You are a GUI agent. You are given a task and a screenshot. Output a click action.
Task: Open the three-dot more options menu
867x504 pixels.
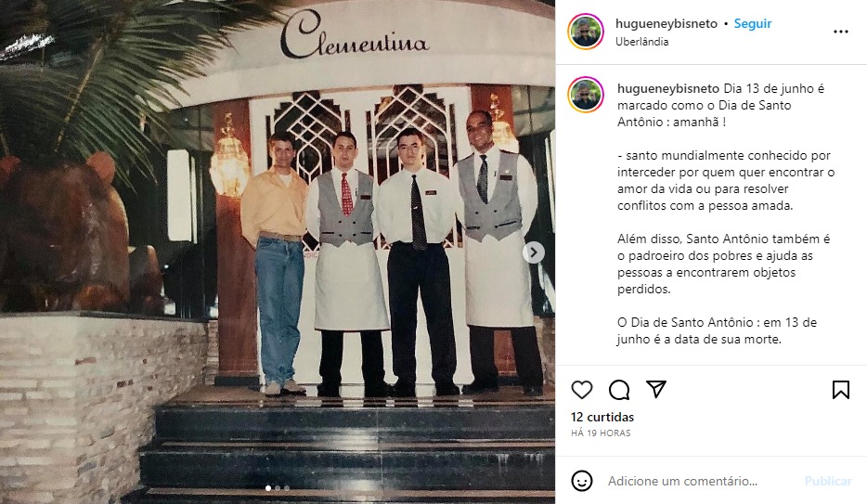(840, 32)
